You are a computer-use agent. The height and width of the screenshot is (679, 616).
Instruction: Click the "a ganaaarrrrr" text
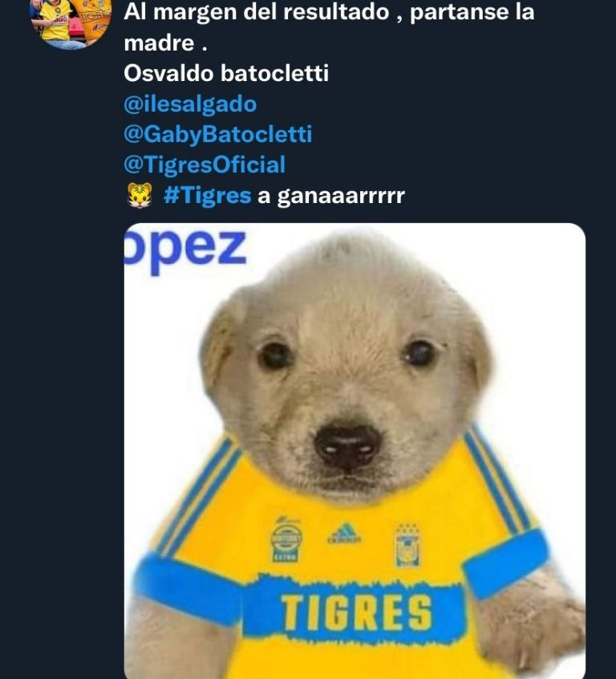330,195
